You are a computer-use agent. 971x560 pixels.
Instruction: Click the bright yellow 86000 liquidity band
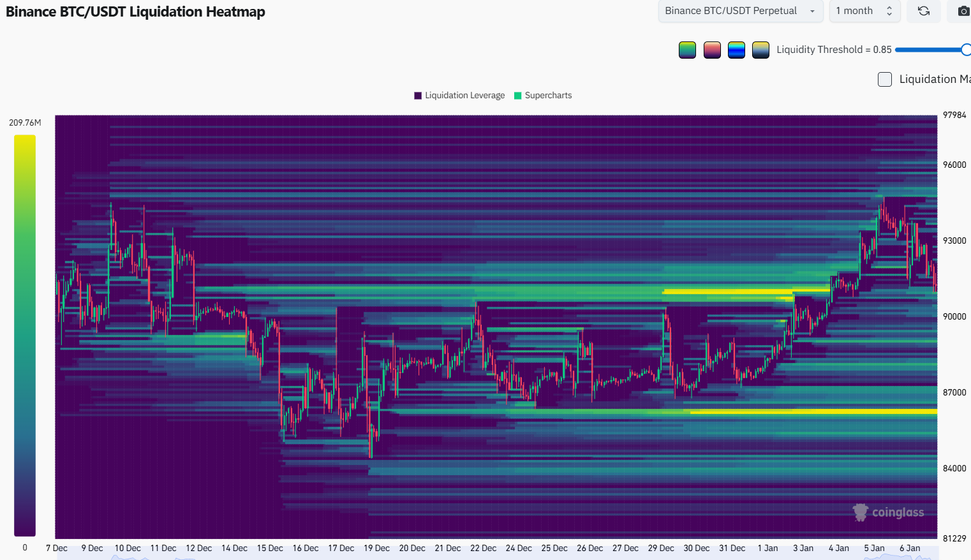[813, 412]
